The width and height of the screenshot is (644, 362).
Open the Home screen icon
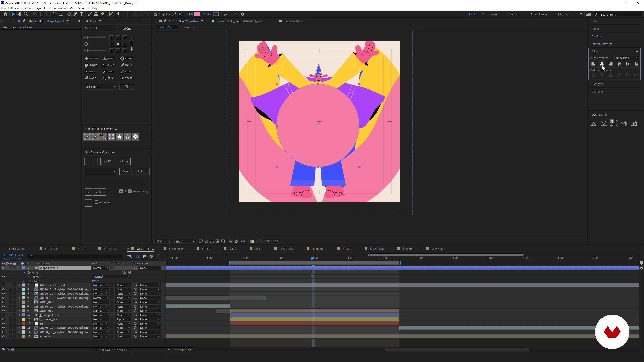click(x=5, y=14)
